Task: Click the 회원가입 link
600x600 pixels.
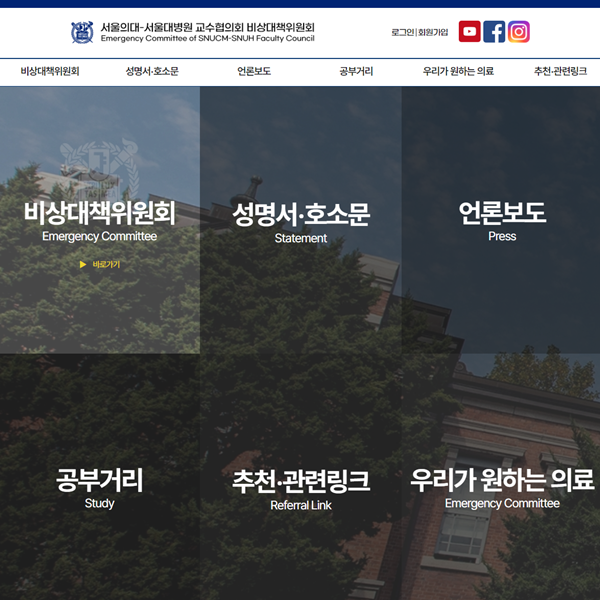Action: click(433, 32)
